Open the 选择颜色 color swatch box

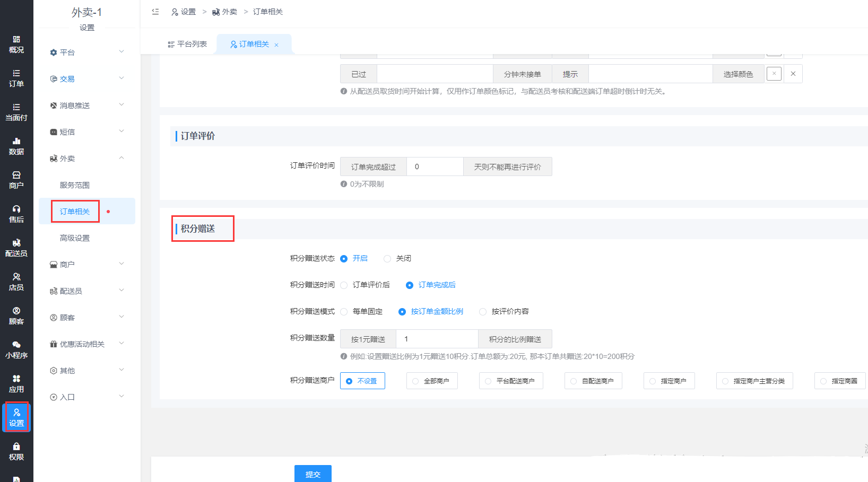click(774, 74)
